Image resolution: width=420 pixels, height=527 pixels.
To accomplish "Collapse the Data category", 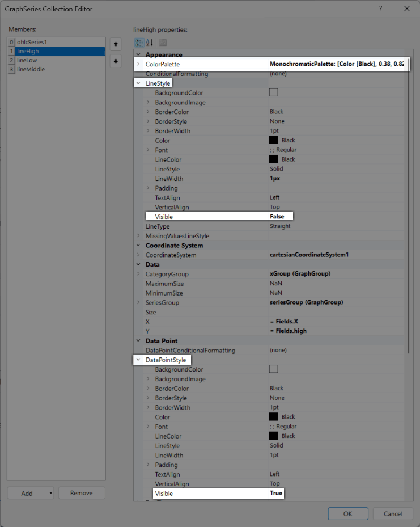I will pos(138,264).
